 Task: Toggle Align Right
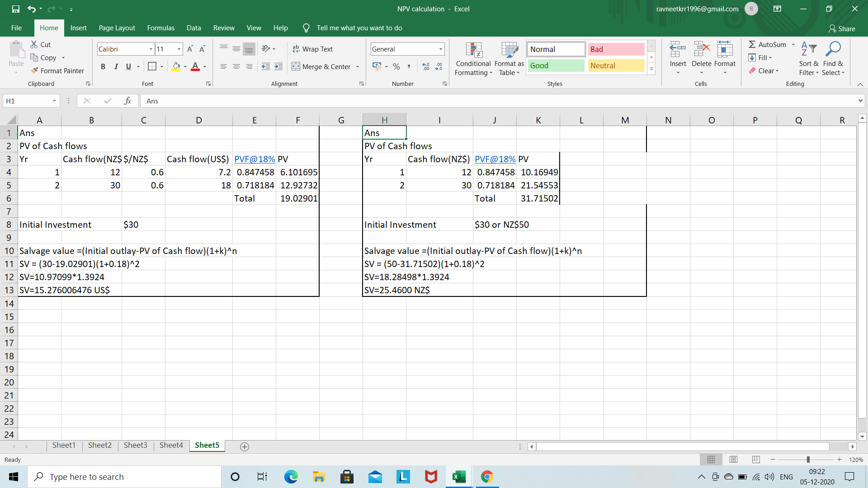(x=249, y=66)
